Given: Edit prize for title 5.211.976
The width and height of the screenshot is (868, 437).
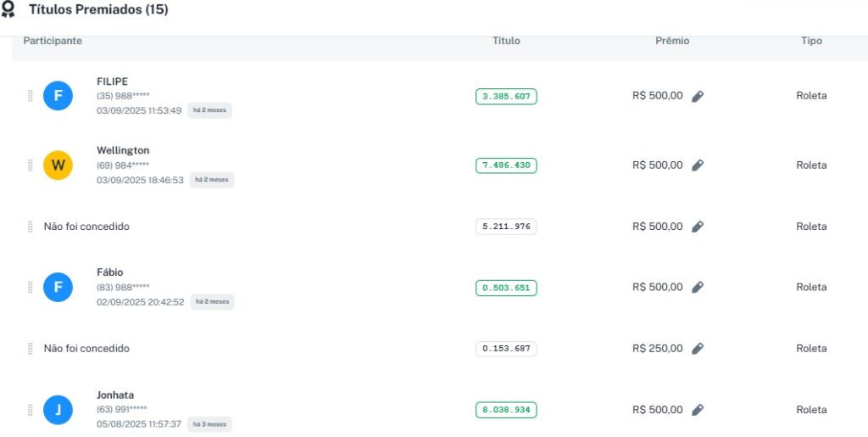Looking at the screenshot, I should click(698, 227).
